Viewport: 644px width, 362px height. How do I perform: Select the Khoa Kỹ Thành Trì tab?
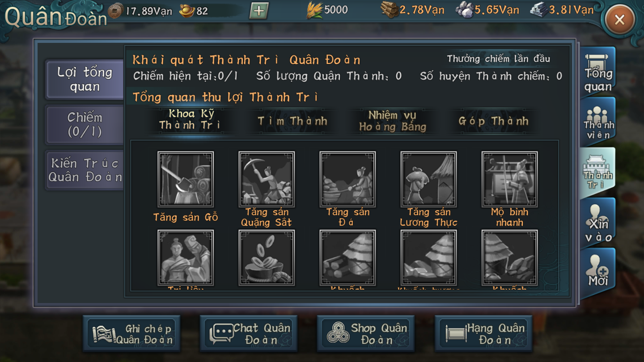191,120
